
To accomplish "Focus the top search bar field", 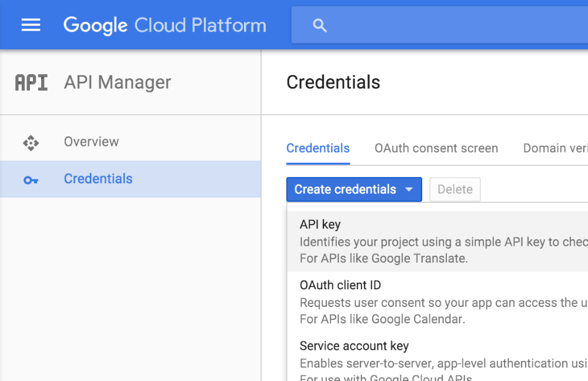I will click(439, 25).
